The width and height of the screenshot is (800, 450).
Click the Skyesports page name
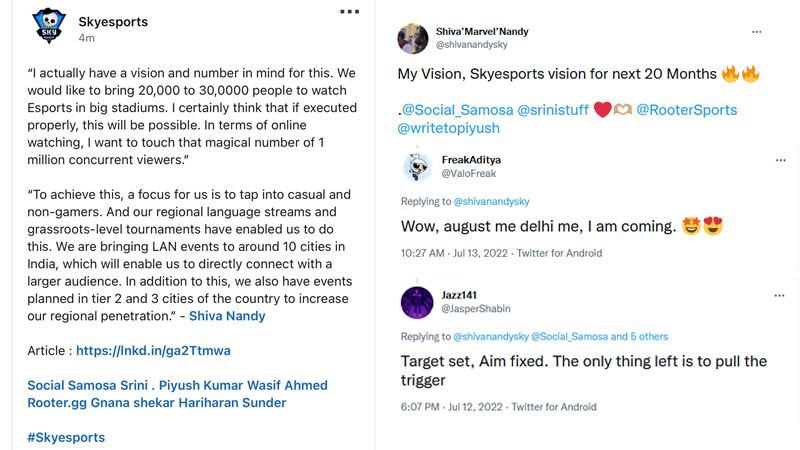tap(113, 22)
